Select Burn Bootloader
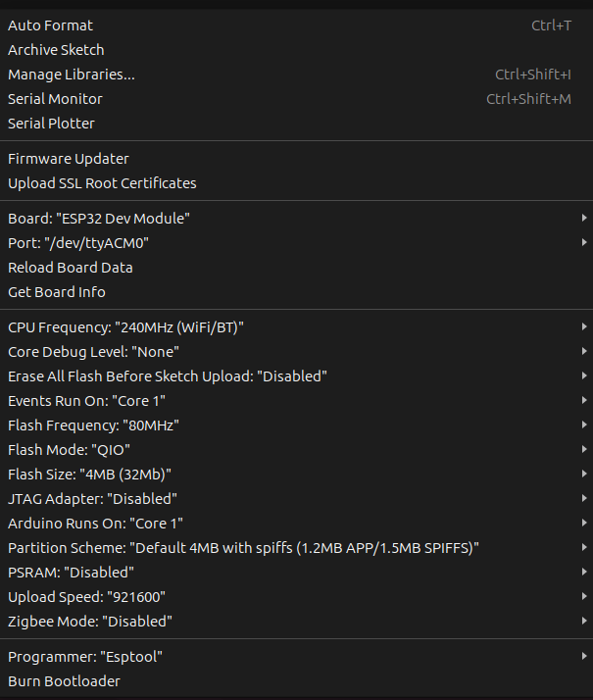 [296, 681]
